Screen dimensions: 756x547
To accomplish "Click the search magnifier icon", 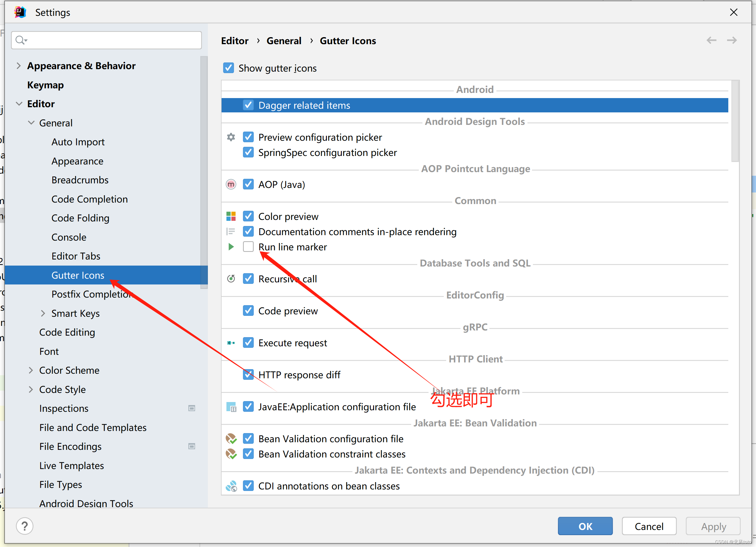I will click(x=20, y=40).
